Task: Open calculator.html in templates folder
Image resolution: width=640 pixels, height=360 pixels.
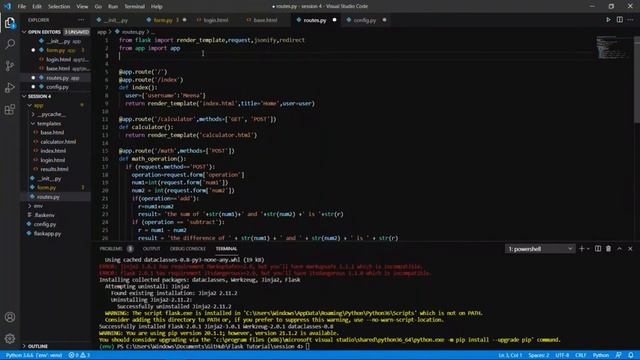Action: [58, 142]
